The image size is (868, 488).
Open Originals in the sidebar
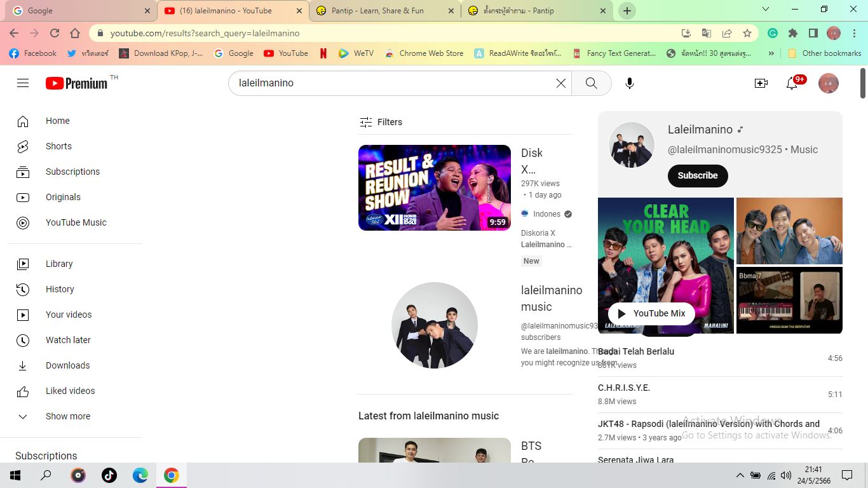click(x=75, y=197)
